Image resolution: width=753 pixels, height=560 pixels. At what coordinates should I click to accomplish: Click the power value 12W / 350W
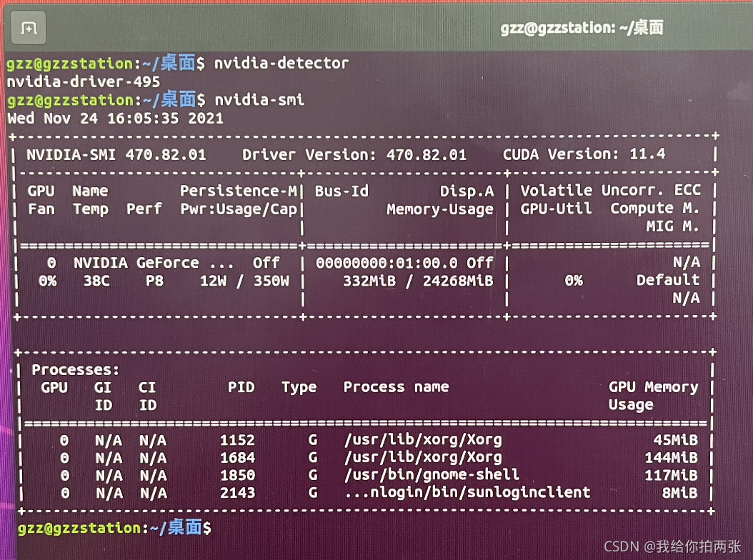[x=245, y=281]
